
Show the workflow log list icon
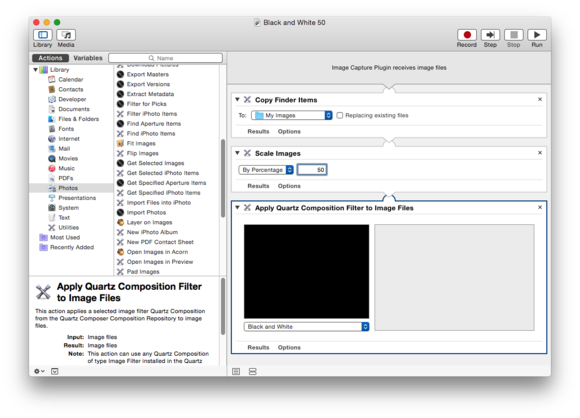[x=236, y=371]
